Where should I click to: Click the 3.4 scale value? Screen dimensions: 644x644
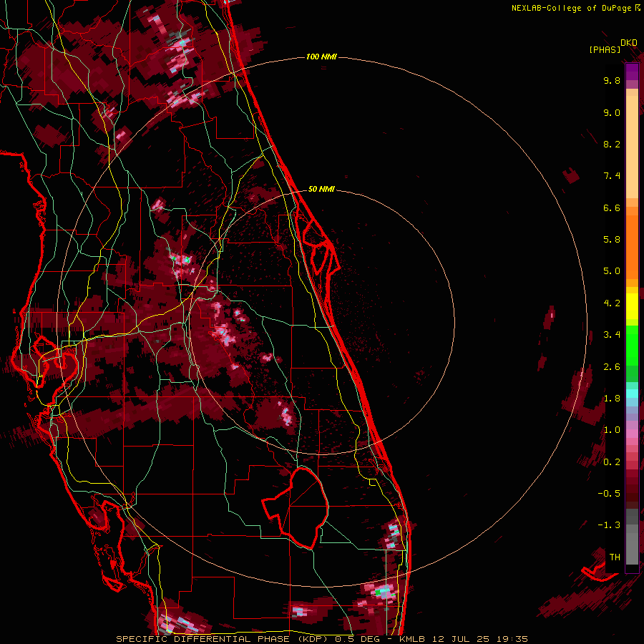coord(612,335)
